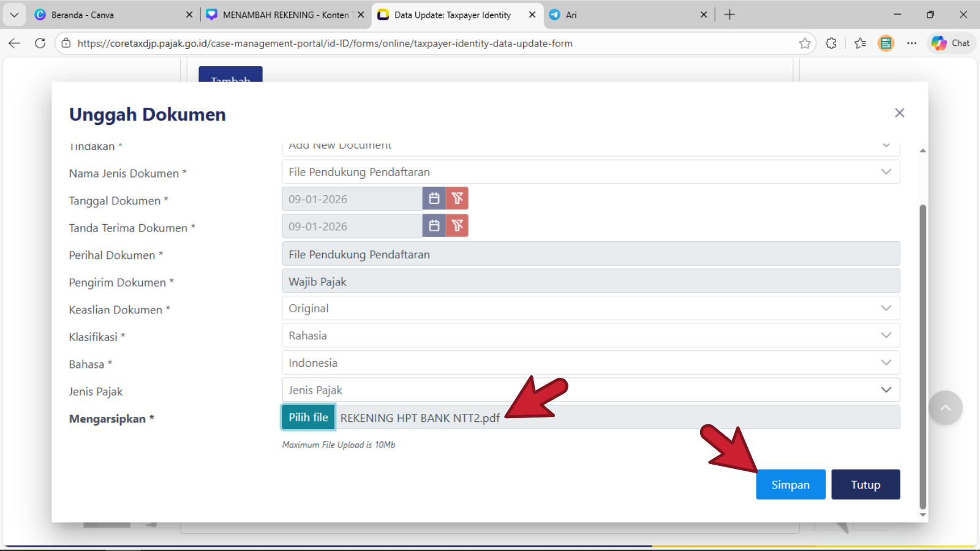The width and height of the screenshot is (980, 551).
Task: Open calendar picker for Tanda Terima Dokumen
Action: coord(434,226)
